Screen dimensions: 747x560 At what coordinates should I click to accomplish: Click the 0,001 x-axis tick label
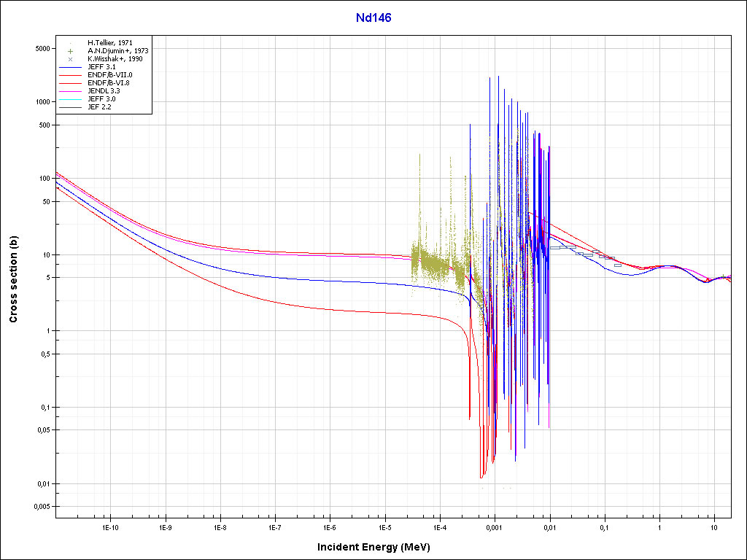click(x=495, y=526)
